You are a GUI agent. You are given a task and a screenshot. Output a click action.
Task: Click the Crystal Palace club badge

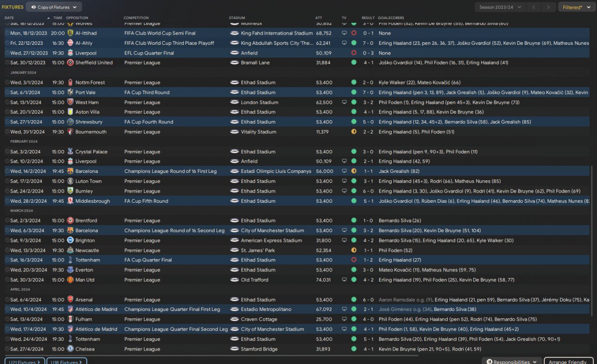coord(70,151)
